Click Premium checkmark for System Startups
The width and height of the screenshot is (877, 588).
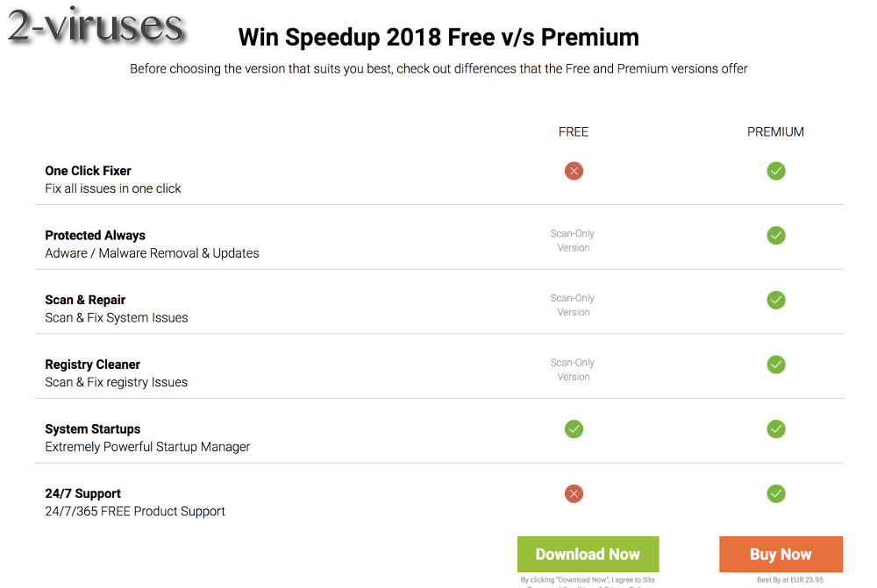(776, 429)
